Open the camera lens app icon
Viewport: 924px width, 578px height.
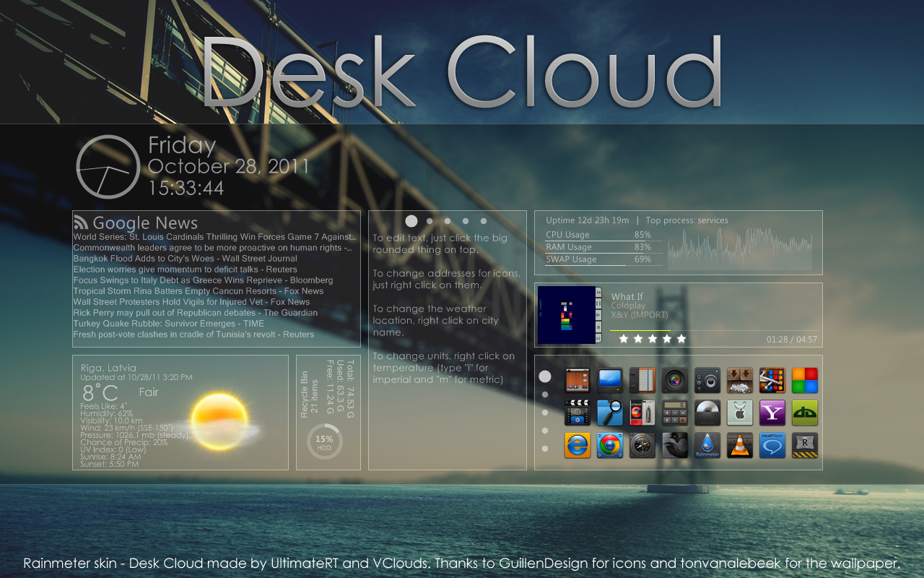[x=674, y=381]
